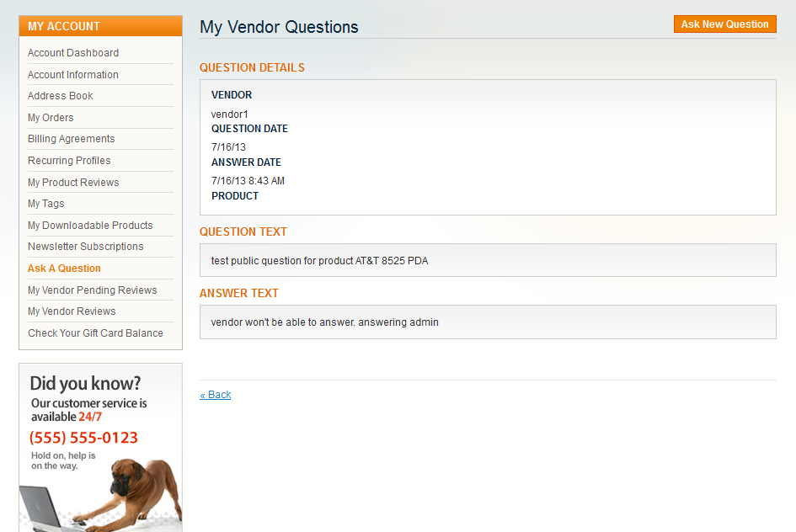Click the QUESTION TEXT section heading
This screenshot has height=532, width=796.
(x=243, y=232)
